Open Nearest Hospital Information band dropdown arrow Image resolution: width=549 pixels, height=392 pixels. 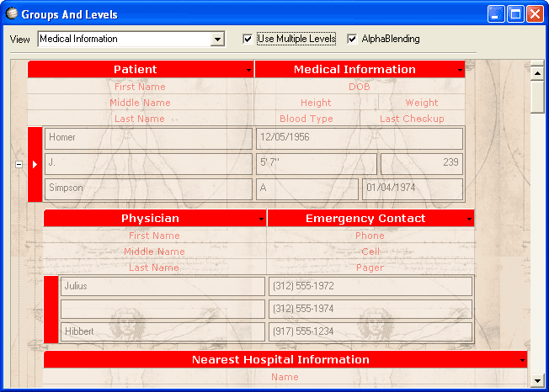(x=522, y=361)
